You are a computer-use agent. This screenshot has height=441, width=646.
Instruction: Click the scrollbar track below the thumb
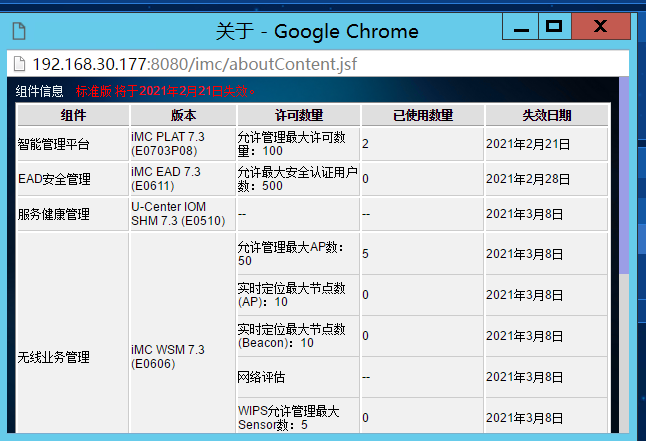(624, 353)
